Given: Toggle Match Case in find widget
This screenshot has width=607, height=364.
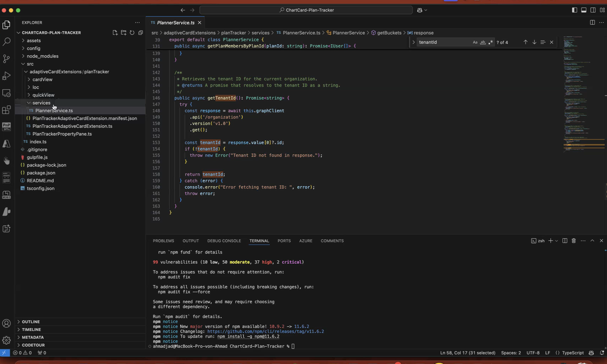Looking at the screenshot, I should (475, 42).
